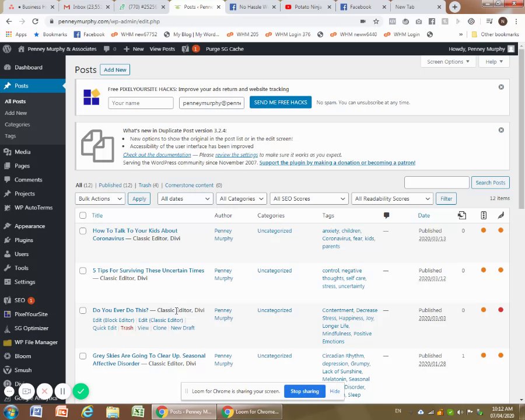Finish Loom recording with green check
The image size is (525, 420).
point(80,391)
